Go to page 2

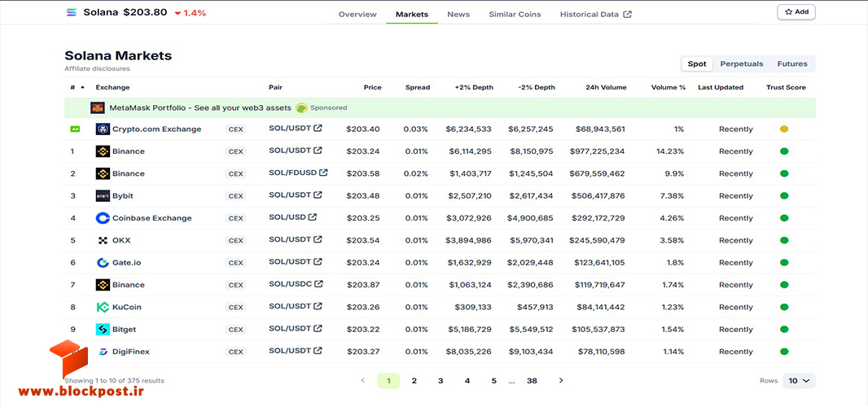pos(414,380)
